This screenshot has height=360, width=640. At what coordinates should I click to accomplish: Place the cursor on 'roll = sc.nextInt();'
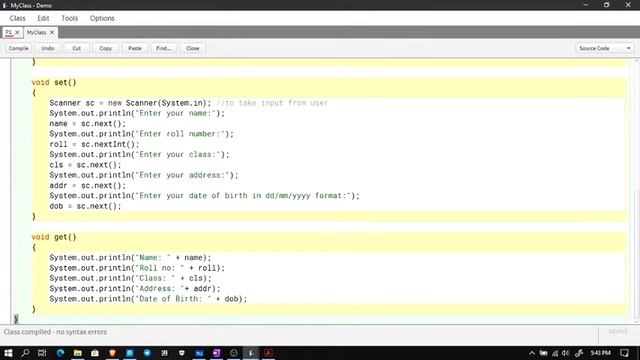pos(94,144)
